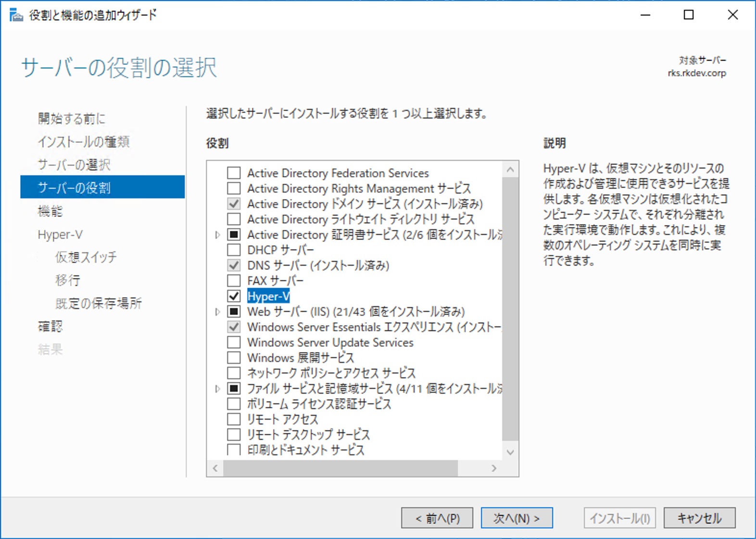The height and width of the screenshot is (539, 756).
Task: Go to 機能 step
Action: point(50,211)
